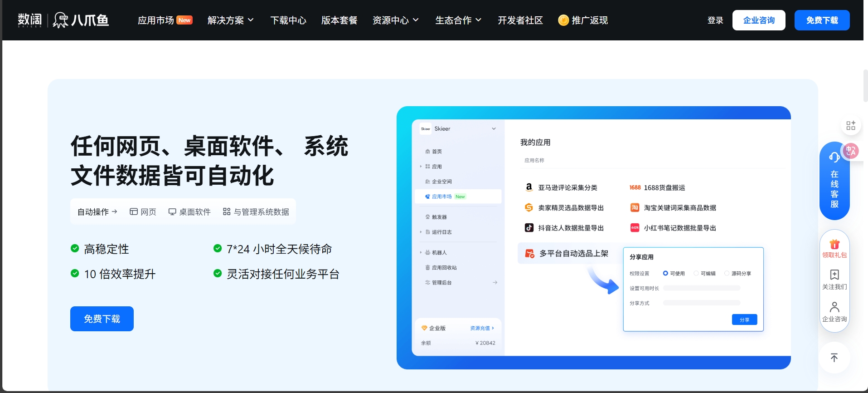Image resolution: width=868 pixels, height=393 pixels.
Task: Click the arrow next to 管理后台
Action: tap(495, 282)
